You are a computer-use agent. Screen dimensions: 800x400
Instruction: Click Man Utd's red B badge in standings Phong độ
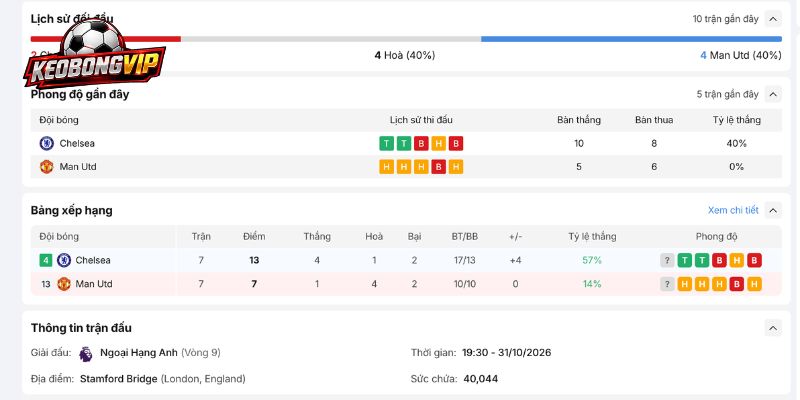point(736,284)
